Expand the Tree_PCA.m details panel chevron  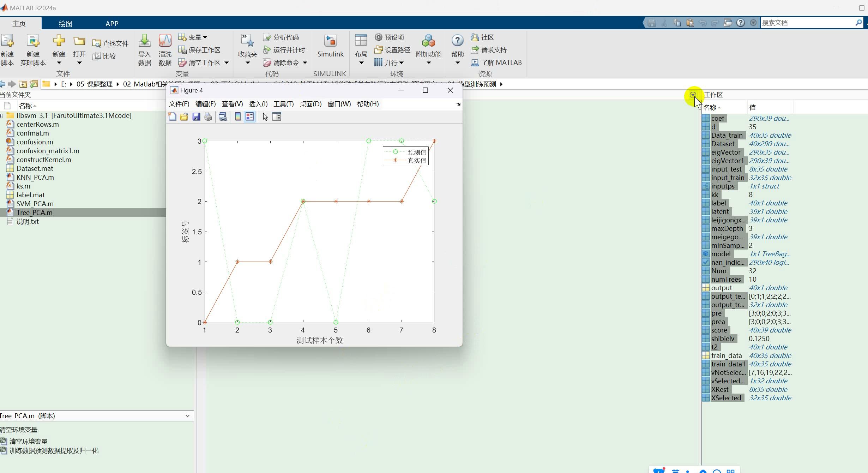pyautogui.click(x=187, y=416)
